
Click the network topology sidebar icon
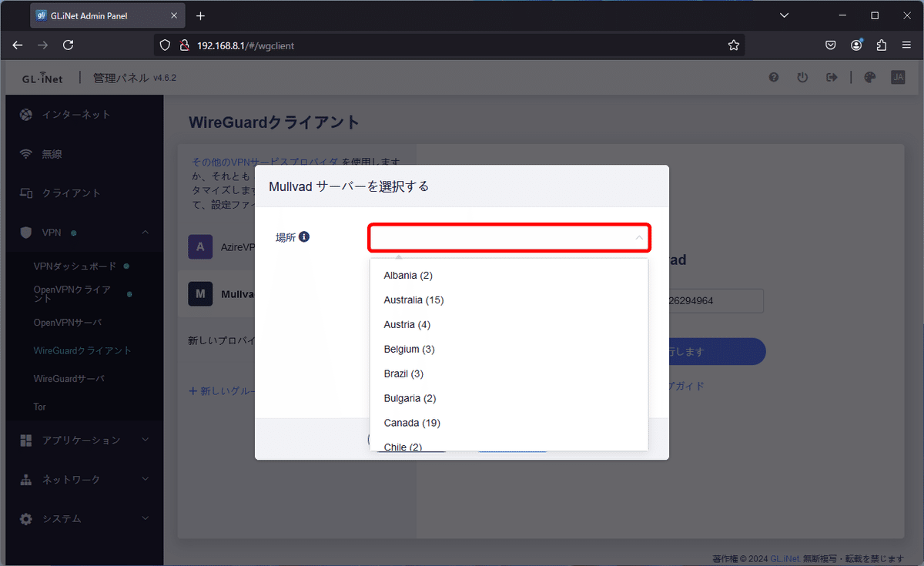26,479
